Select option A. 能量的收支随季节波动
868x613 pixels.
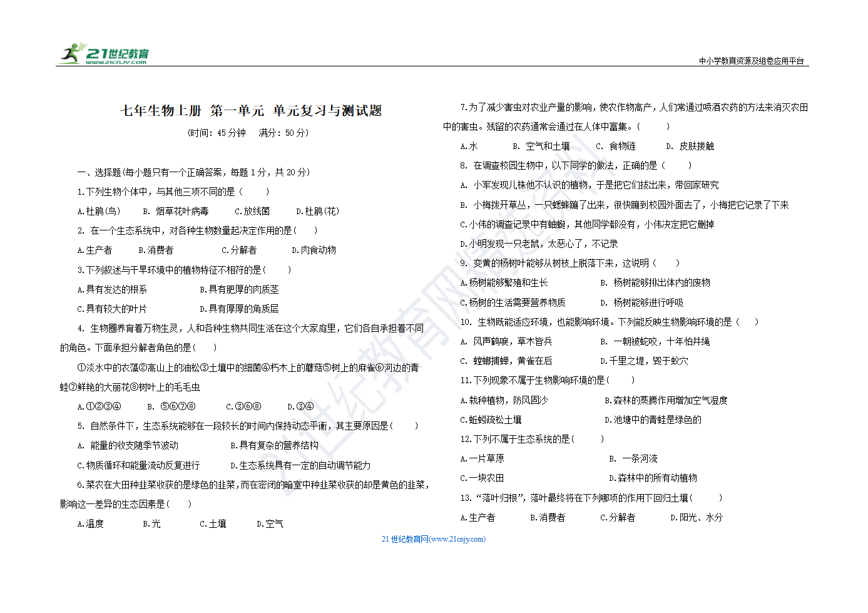pos(128,445)
